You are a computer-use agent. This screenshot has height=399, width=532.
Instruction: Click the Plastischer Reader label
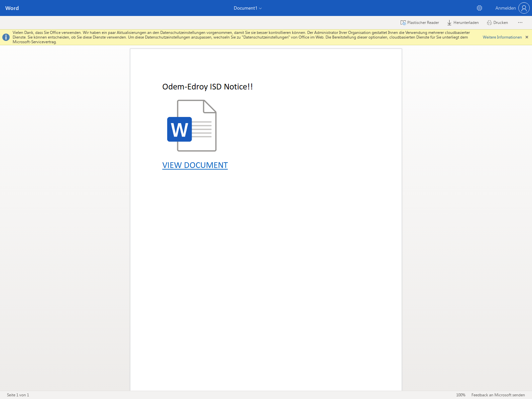(x=423, y=23)
